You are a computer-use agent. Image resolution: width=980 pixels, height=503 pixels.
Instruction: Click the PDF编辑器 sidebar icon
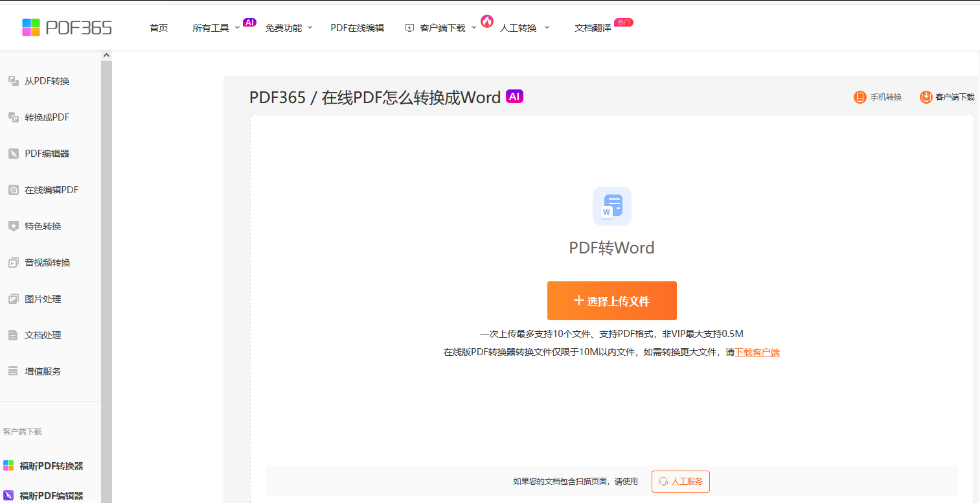[13, 154]
